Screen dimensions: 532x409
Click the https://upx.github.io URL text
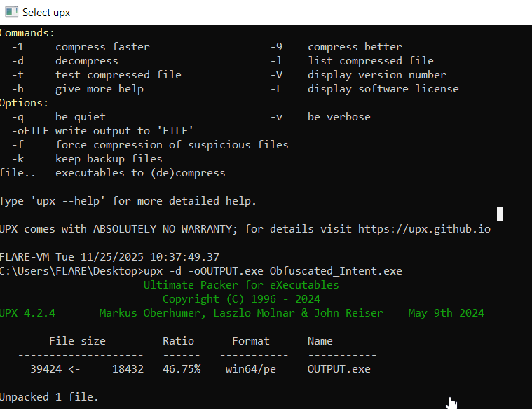point(424,229)
